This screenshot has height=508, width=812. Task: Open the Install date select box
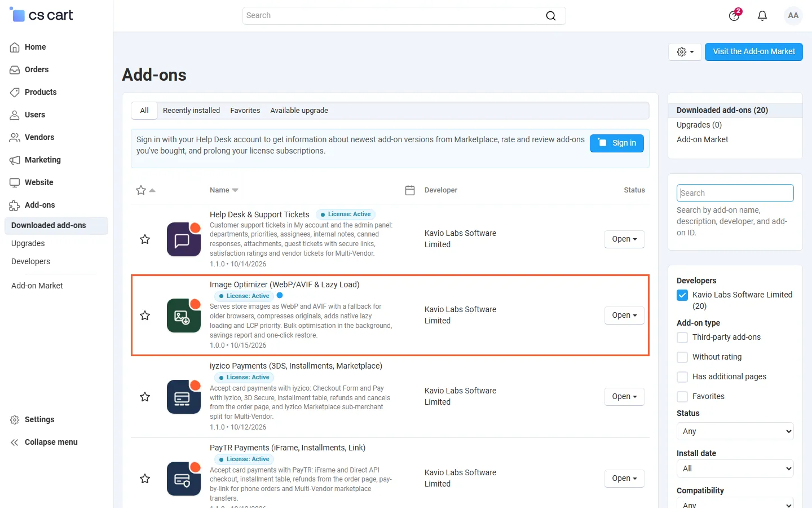pos(735,468)
